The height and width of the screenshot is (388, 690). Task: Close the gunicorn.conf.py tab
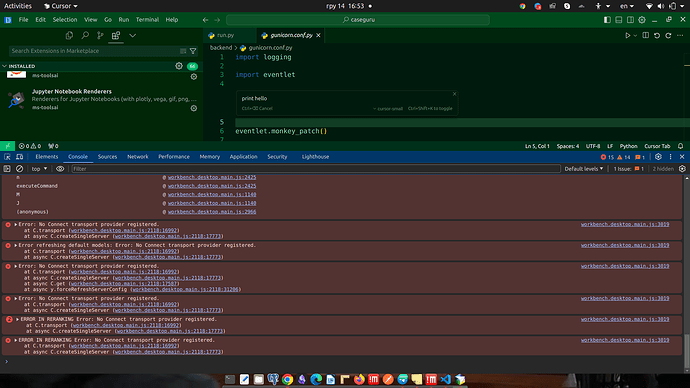pos(318,35)
